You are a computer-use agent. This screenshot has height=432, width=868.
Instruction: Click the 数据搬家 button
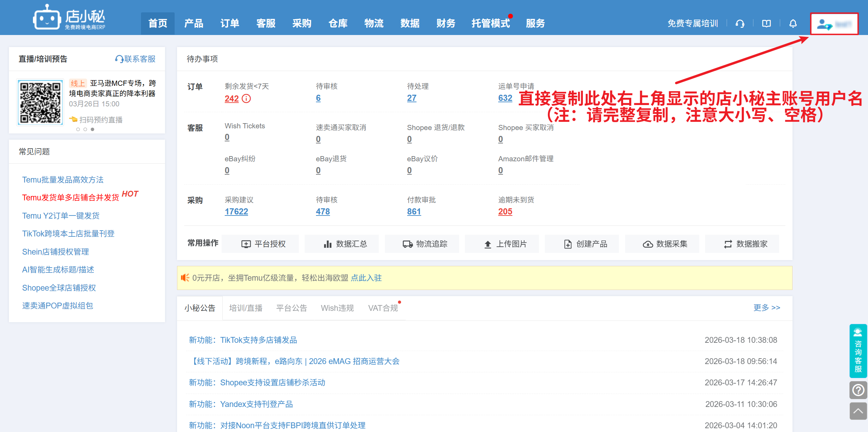coord(745,244)
